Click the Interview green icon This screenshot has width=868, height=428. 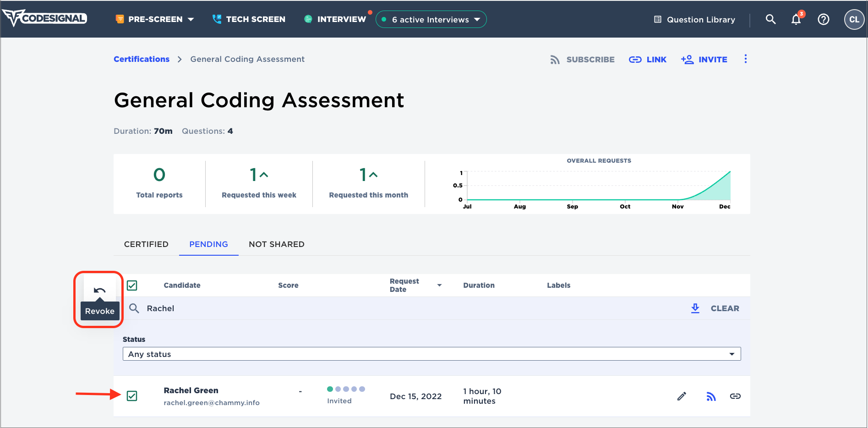pos(308,19)
